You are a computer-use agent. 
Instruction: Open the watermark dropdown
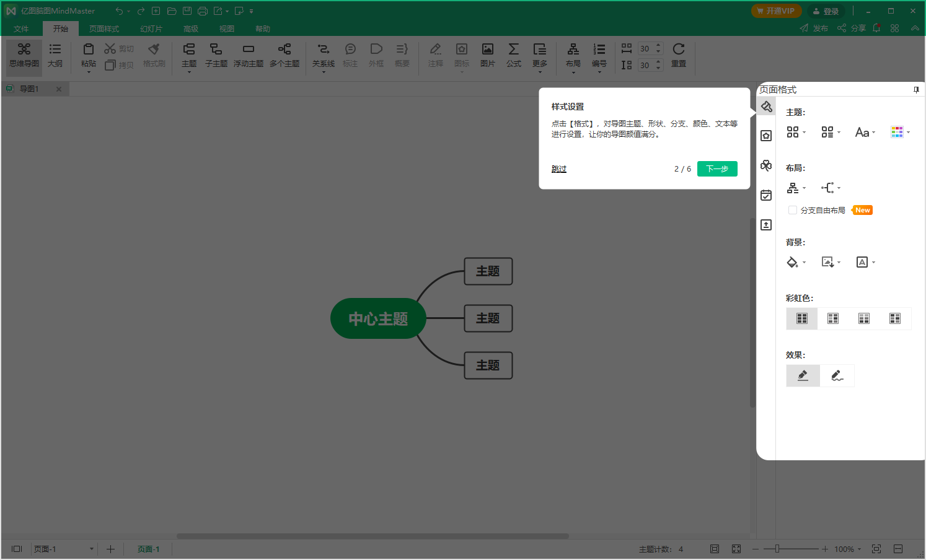866,262
